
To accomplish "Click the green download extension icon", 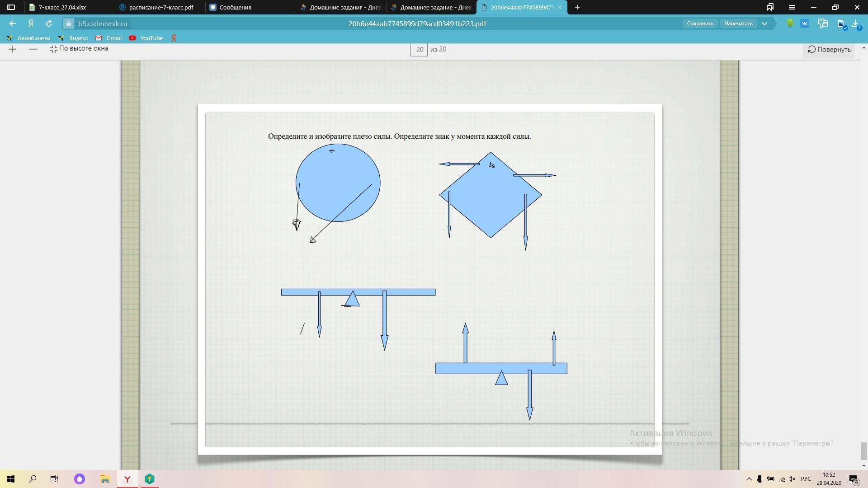I will point(790,23).
